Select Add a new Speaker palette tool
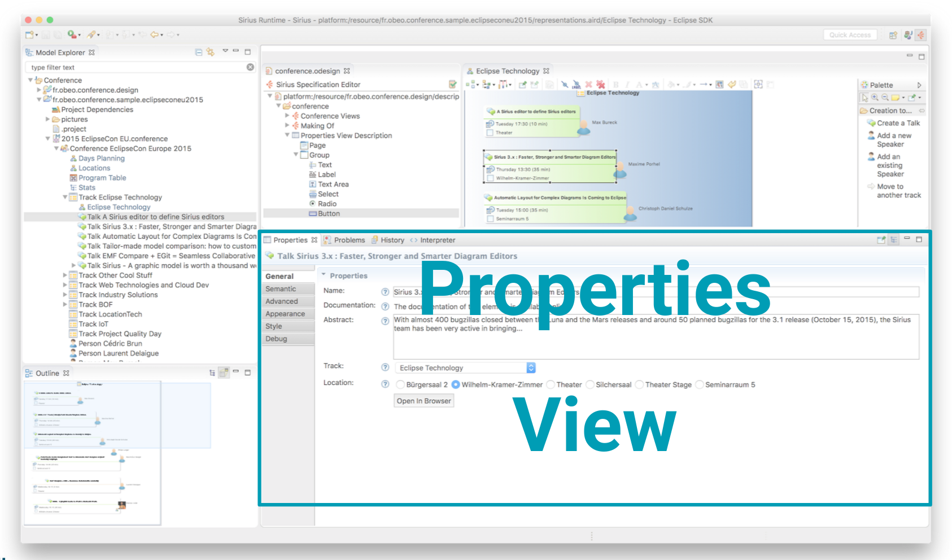Viewport: 952px width, 560px height. (x=890, y=140)
